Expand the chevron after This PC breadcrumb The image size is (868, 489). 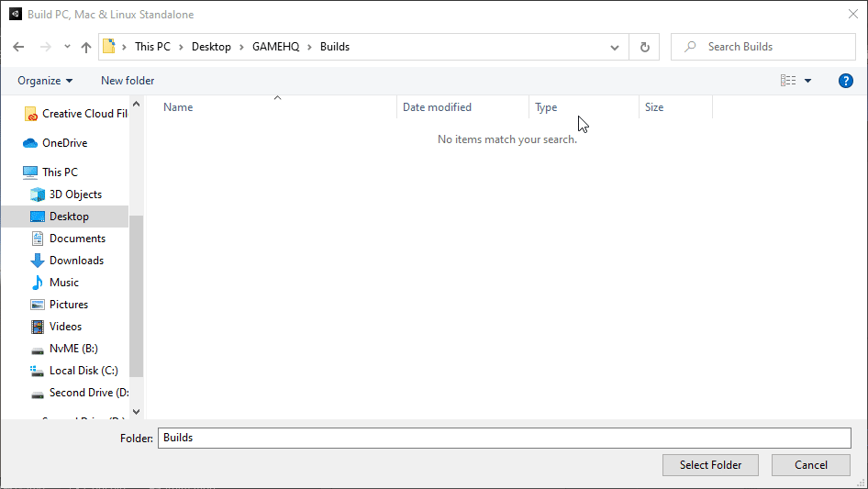181,47
